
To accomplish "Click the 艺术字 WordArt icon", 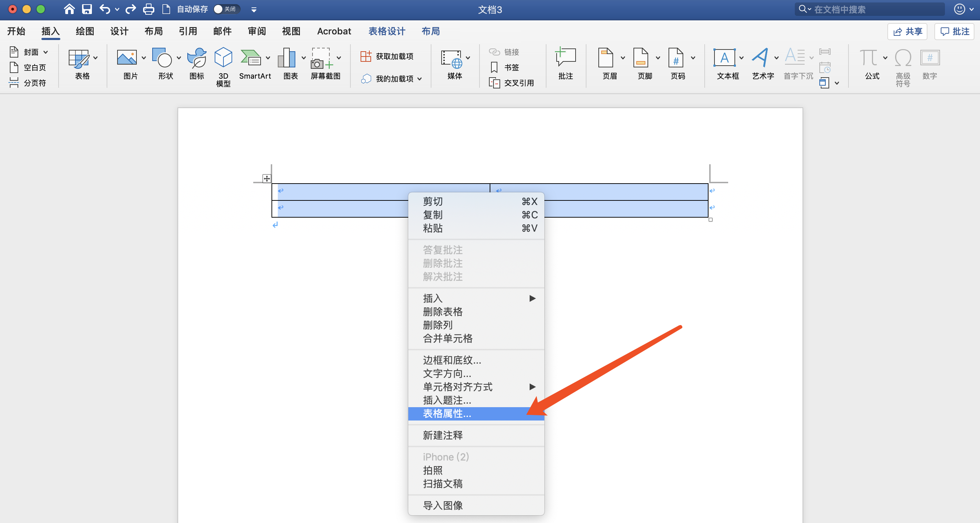I will tap(760, 58).
